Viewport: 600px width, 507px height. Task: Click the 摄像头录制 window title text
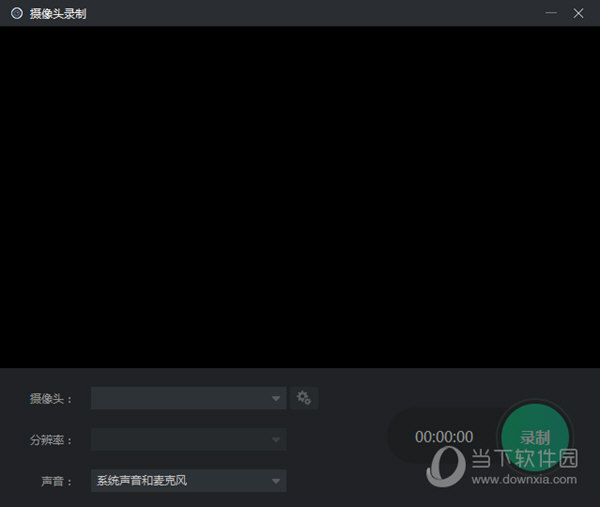(58, 13)
